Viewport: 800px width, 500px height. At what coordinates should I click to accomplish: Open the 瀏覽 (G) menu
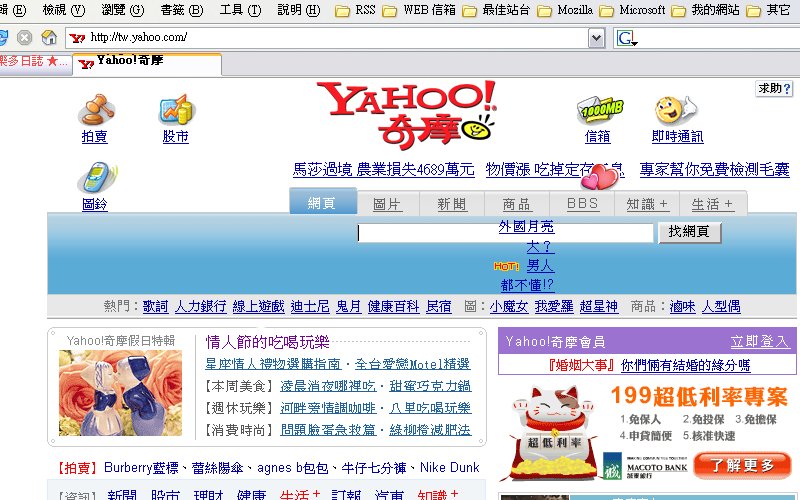(x=122, y=10)
